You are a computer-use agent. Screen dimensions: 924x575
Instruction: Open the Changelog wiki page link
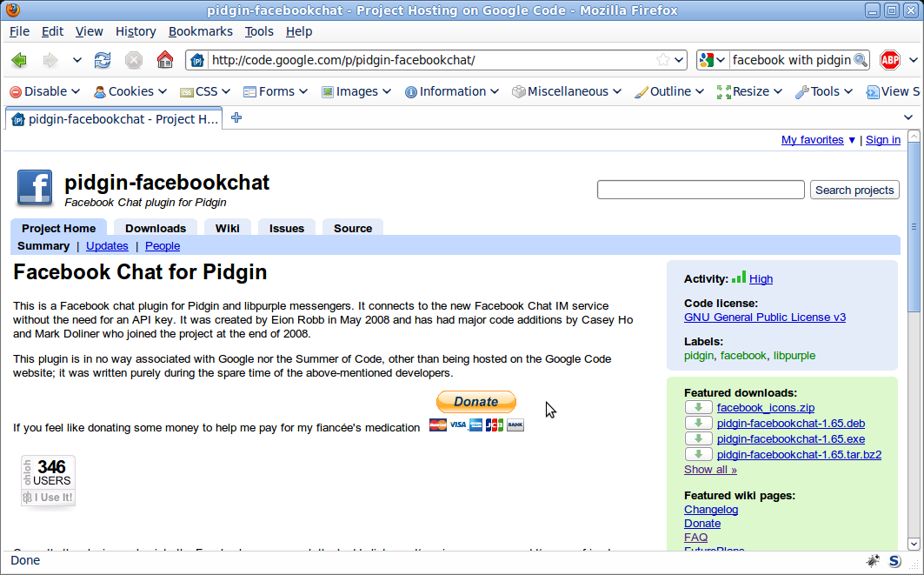pos(711,510)
